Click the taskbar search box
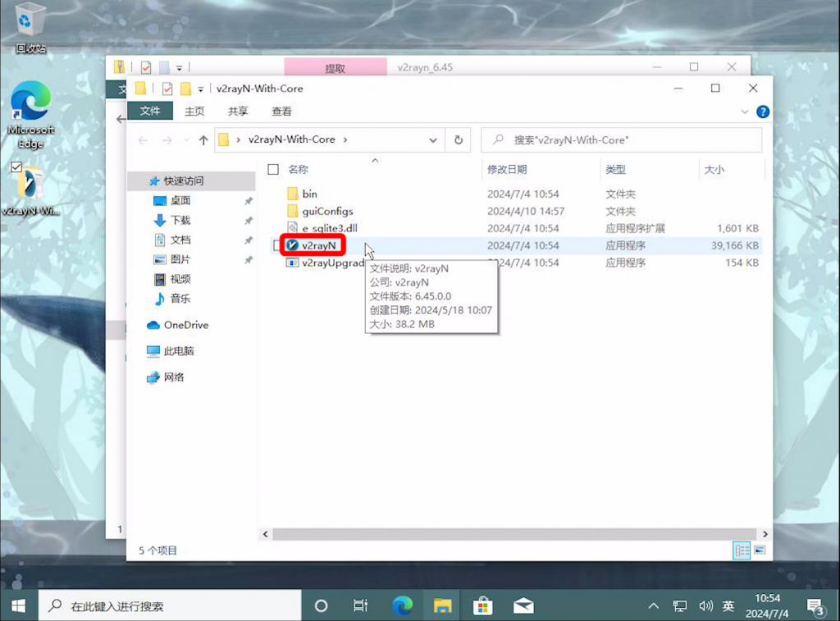840x621 pixels. click(170, 606)
